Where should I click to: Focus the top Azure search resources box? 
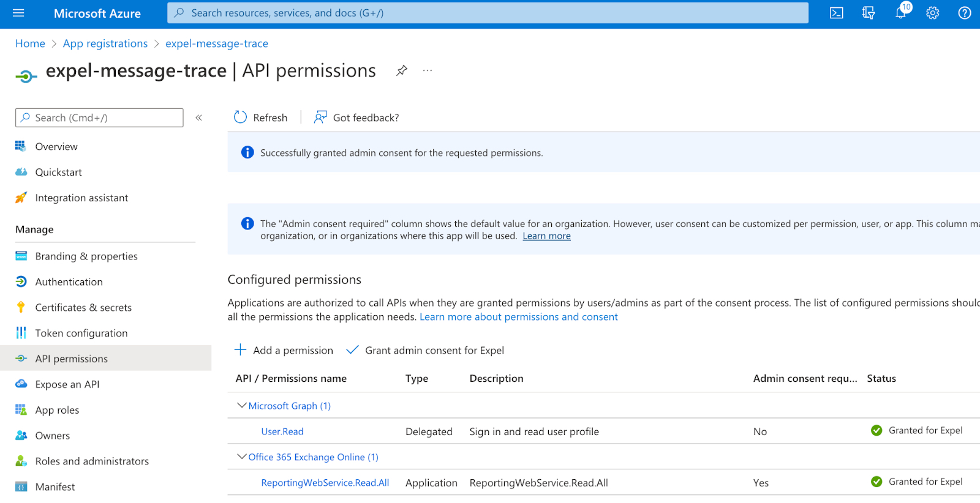488,13
